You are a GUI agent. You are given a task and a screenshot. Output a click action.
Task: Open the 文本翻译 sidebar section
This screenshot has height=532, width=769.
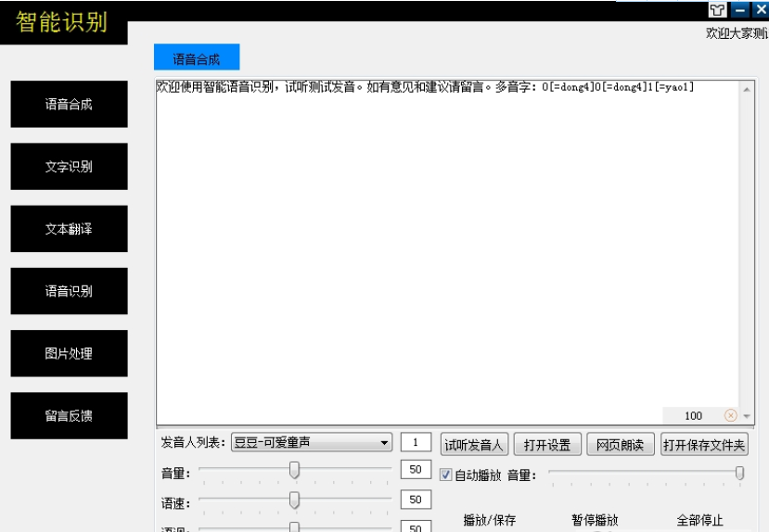(70, 229)
